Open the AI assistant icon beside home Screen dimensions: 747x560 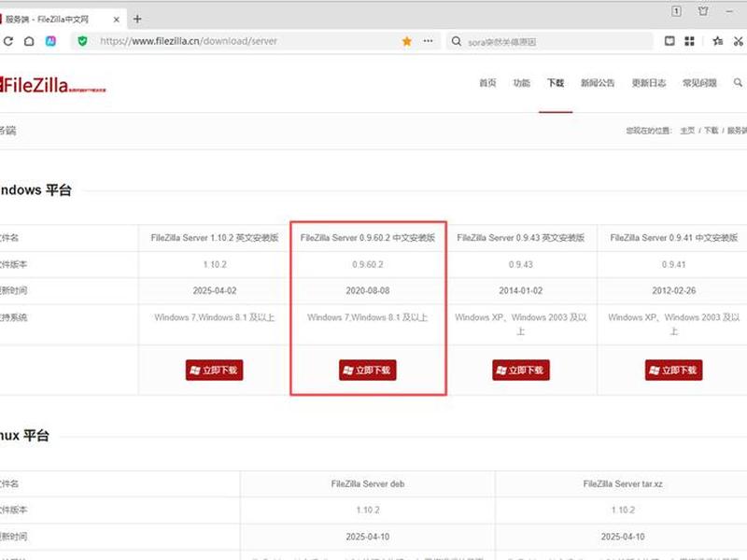pyautogui.click(x=50, y=41)
